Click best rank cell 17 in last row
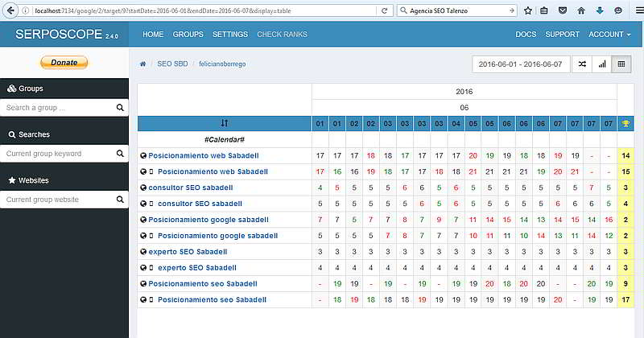The height and width of the screenshot is (338, 644). click(x=625, y=300)
